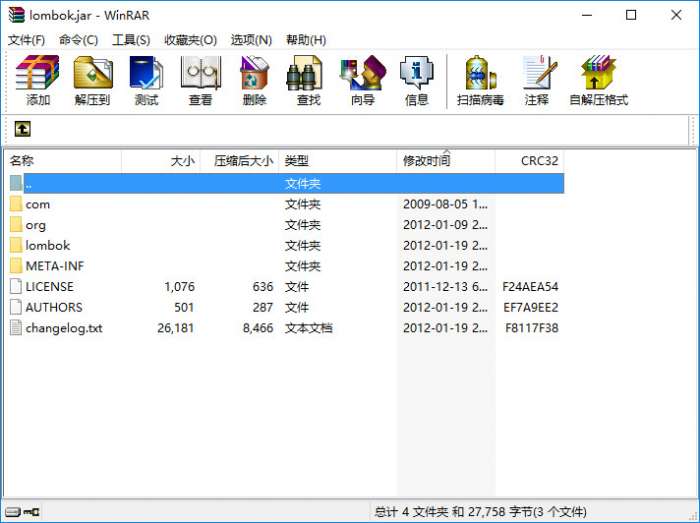Click the disk/key status bar icon

(x=22, y=511)
